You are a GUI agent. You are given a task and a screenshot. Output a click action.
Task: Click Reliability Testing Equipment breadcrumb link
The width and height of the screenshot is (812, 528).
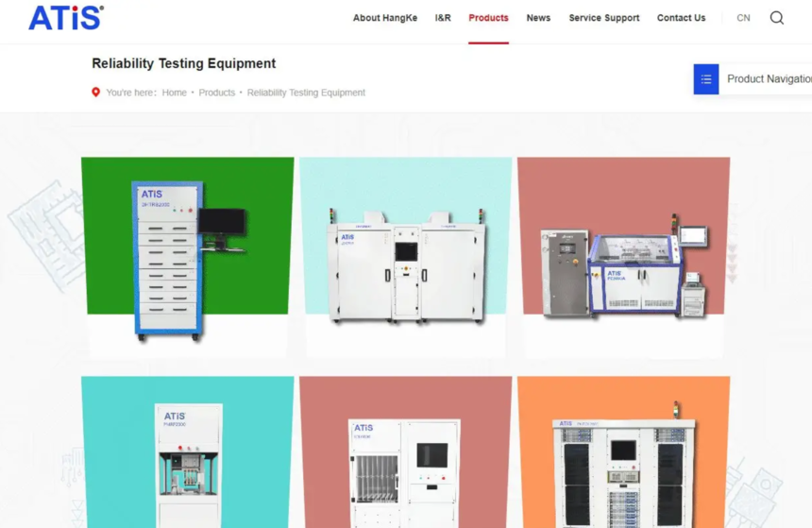click(306, 93)
